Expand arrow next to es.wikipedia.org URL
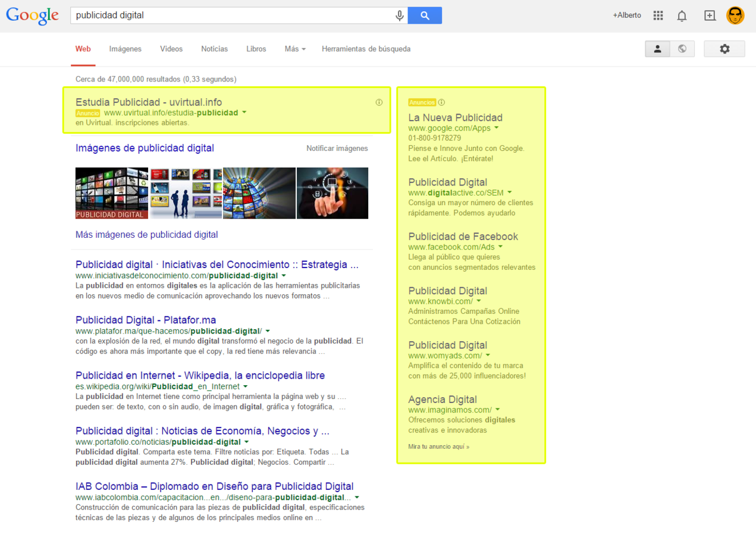756x535 pixels. 246,386
